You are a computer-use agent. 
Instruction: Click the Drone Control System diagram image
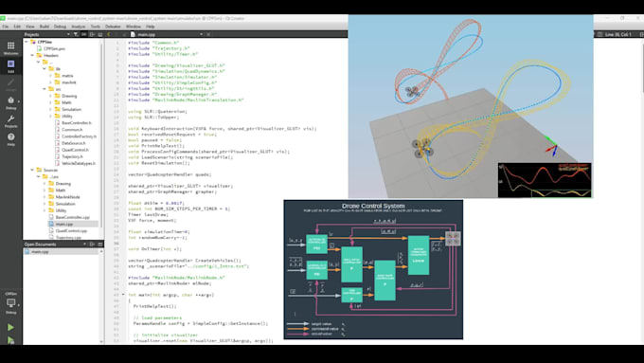click(x=373, y=270)
